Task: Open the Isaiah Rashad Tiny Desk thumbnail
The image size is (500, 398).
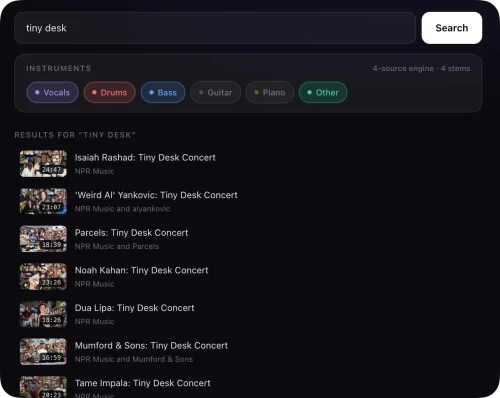Action: coord(43,164)
